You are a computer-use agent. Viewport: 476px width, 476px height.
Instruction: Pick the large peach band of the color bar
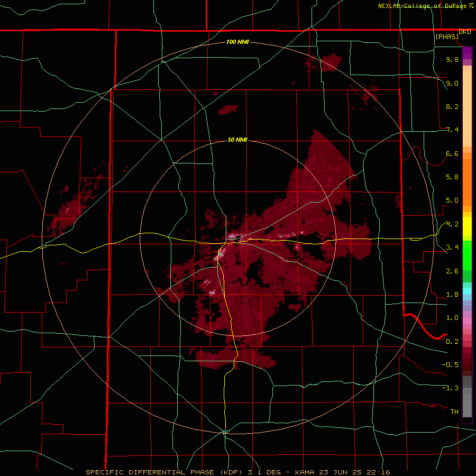(467, 108)
